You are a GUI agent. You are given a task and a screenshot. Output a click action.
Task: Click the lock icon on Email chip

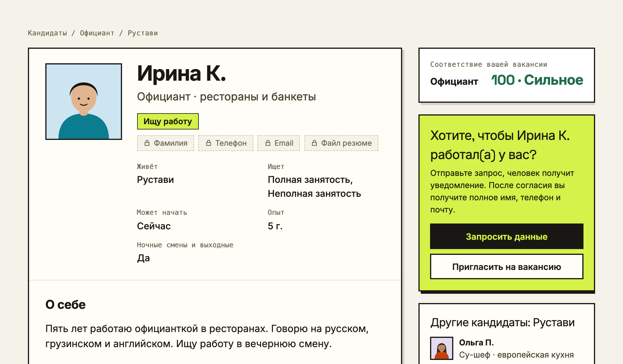click(268, 143)
